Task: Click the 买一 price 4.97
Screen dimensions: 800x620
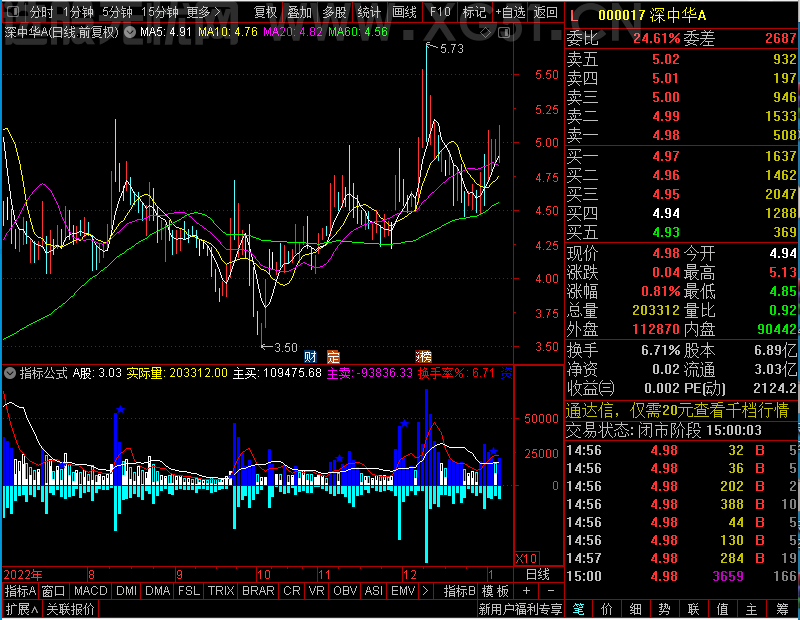Action: click(666, 156)
